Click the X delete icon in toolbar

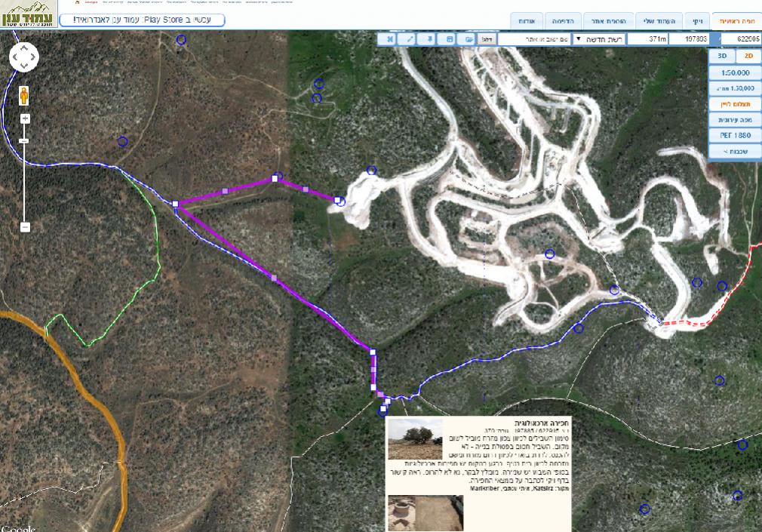(x=390, y=38)
